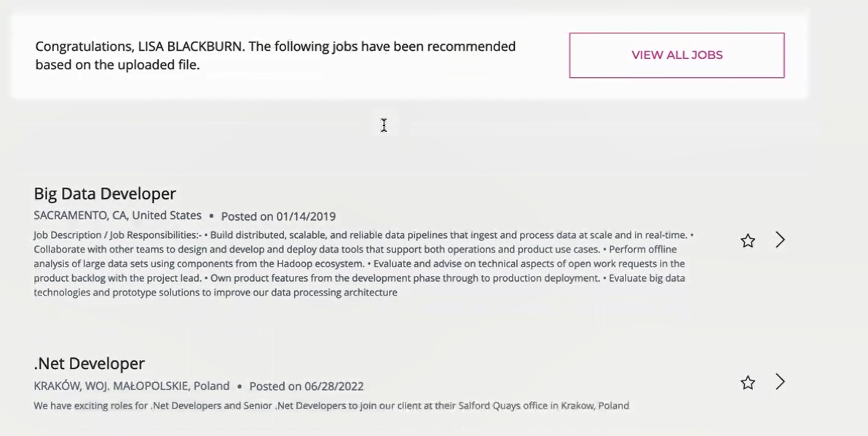Click "based on the uploaded file" text
The width and height of the screenshot is (868, 436).
pyautogui.click(x=117, y=65)
